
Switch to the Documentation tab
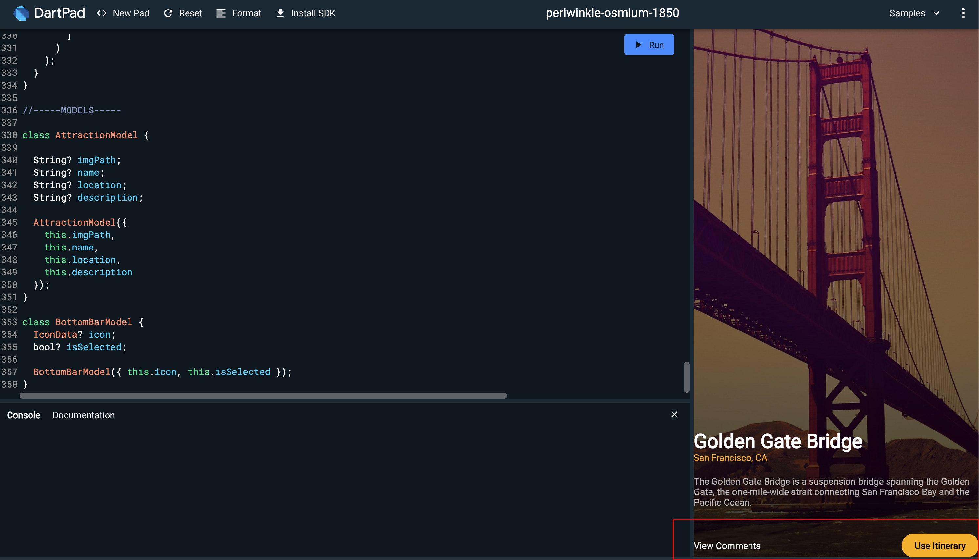(x=84, y=415)
